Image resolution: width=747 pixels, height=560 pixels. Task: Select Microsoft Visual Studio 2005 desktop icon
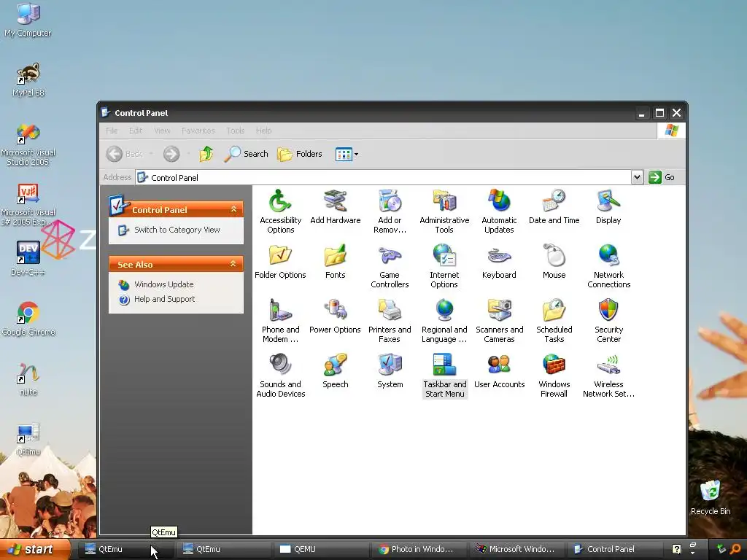(28, 145)
